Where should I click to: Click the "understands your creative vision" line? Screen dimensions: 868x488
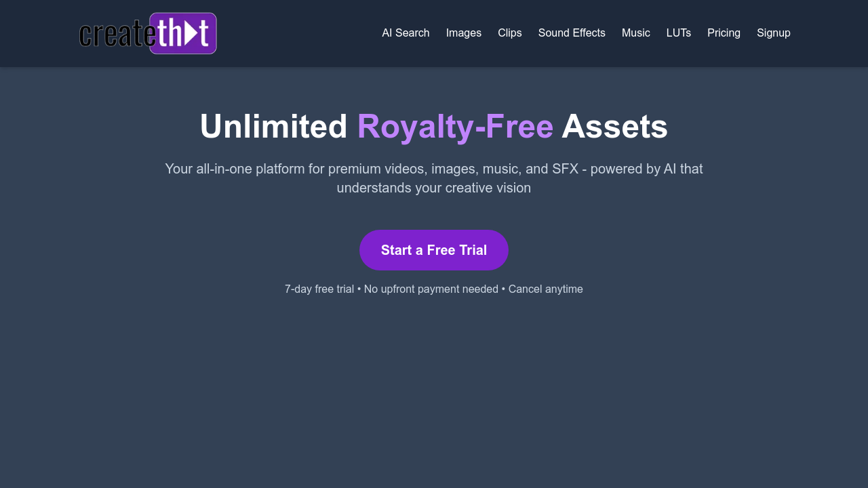click(x=433, y=188)
